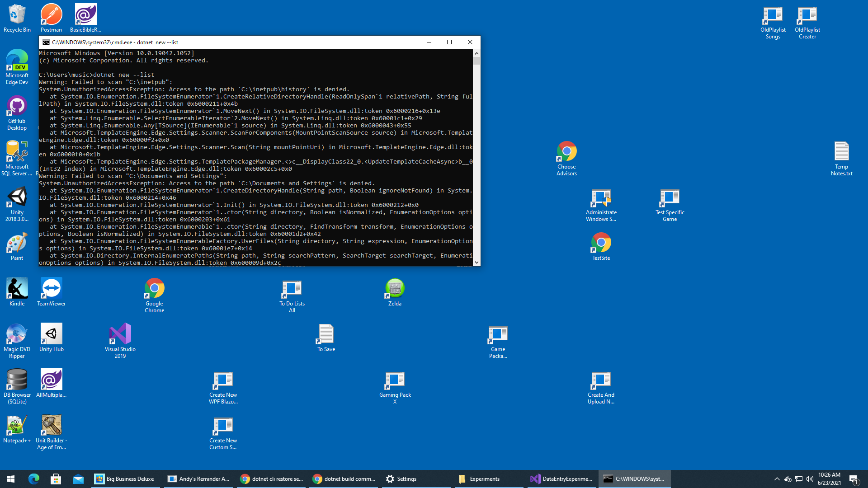Open Unity Hub

coord(51,334)
